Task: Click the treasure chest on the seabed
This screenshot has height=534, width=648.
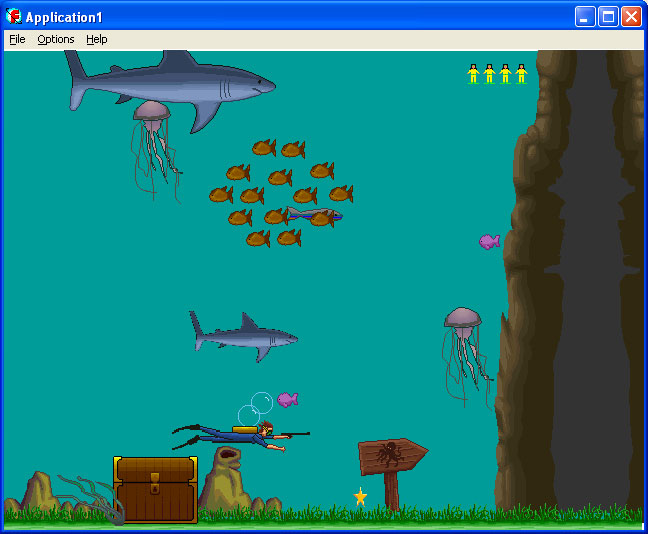Action: point(155,488)
